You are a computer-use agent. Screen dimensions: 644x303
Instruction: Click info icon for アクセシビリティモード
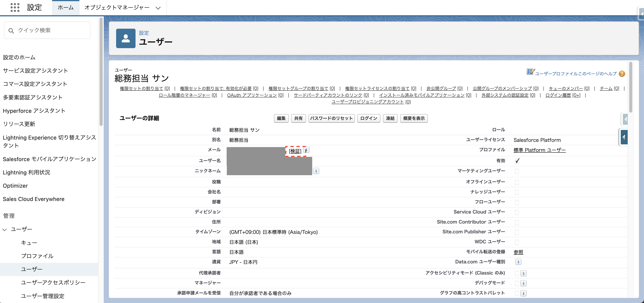[523, 273]
